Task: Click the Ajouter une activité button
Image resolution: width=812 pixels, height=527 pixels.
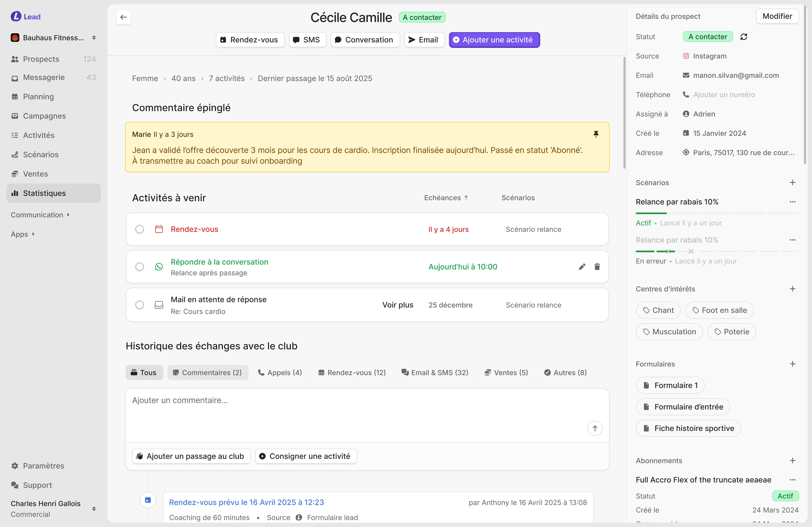Action: point(494,40)
